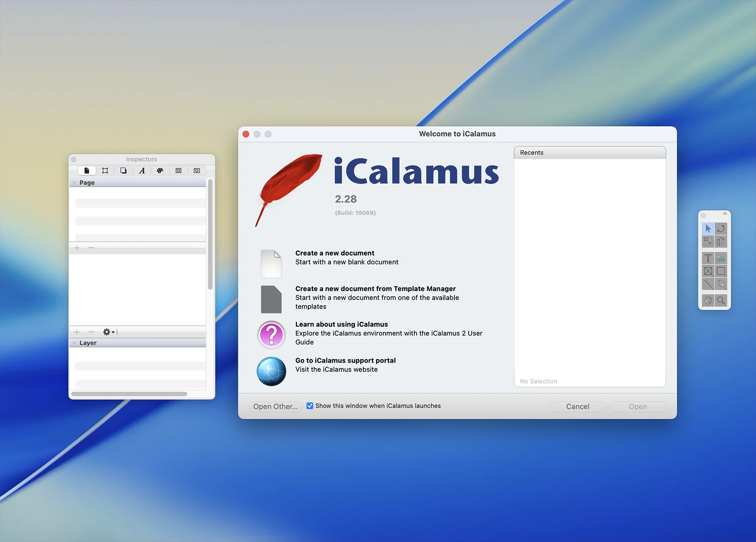Switch to the text style inspector tab

click(142, 171)
